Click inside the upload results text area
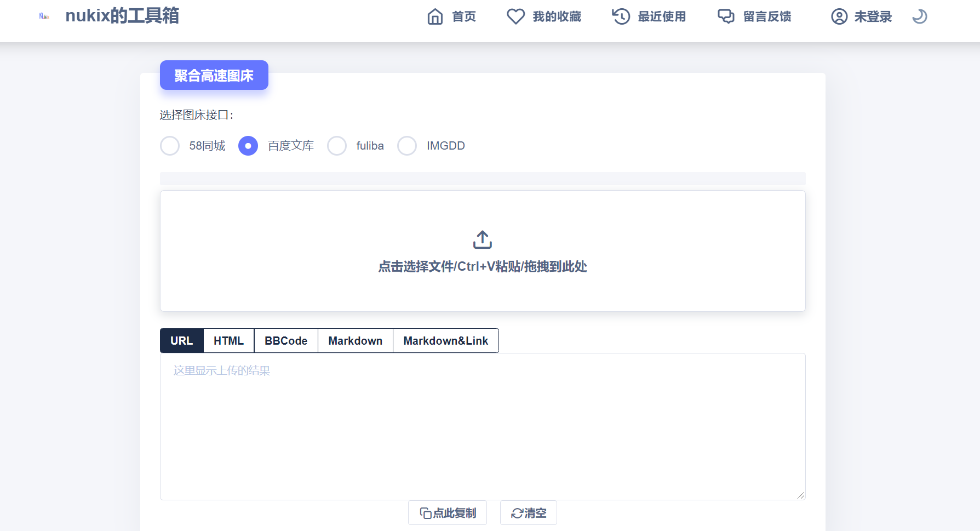 pos(482,426)
